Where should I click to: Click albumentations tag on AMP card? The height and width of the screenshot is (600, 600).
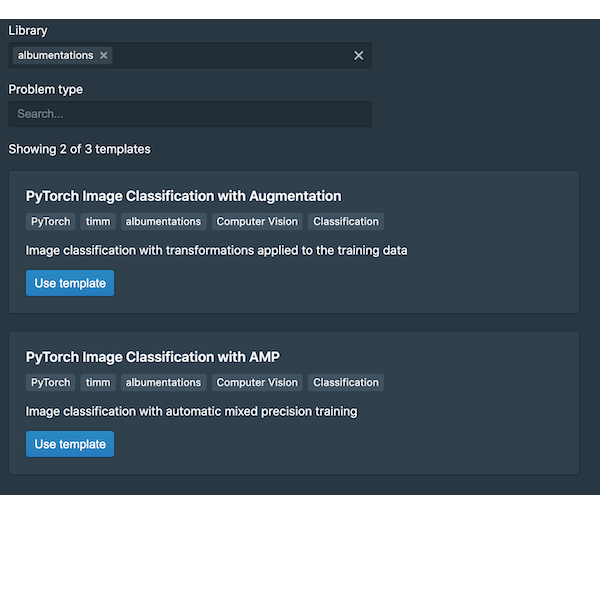163,383
